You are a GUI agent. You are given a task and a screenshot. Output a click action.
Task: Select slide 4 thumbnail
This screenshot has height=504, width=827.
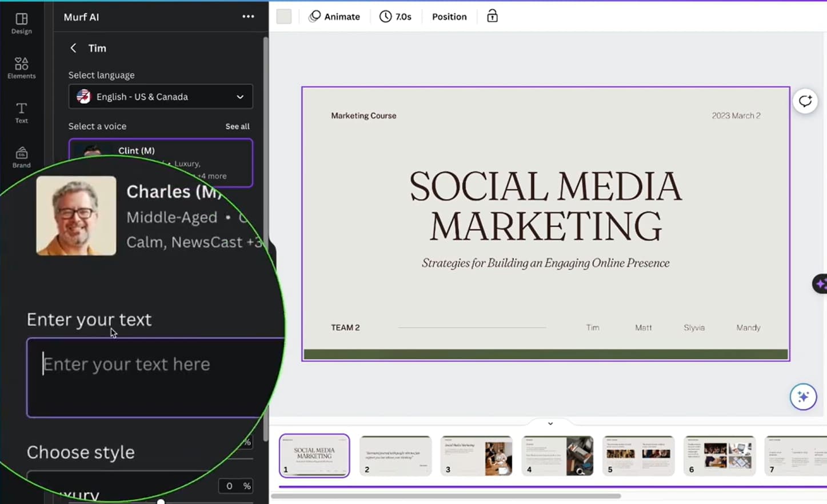click(558, 455)
